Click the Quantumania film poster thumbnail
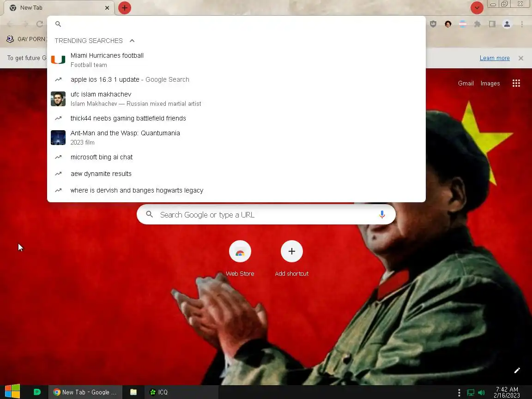Viewport: 532px width, 399px height. (58, 138)
